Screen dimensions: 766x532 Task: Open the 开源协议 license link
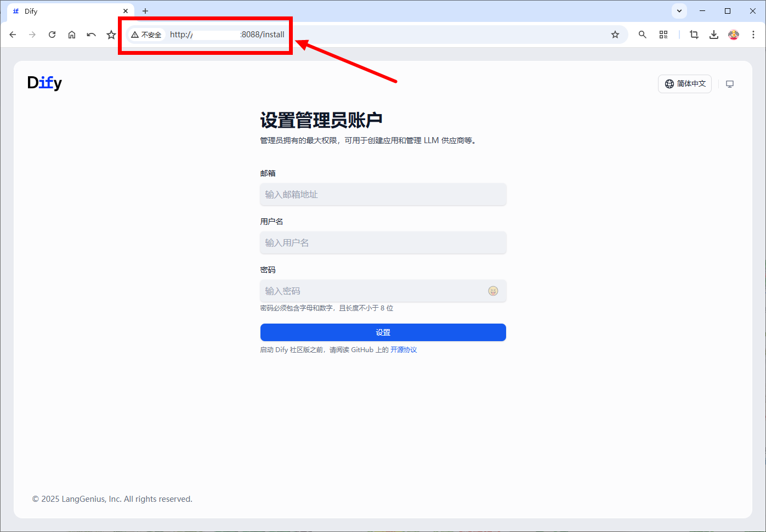coord(404,350)
